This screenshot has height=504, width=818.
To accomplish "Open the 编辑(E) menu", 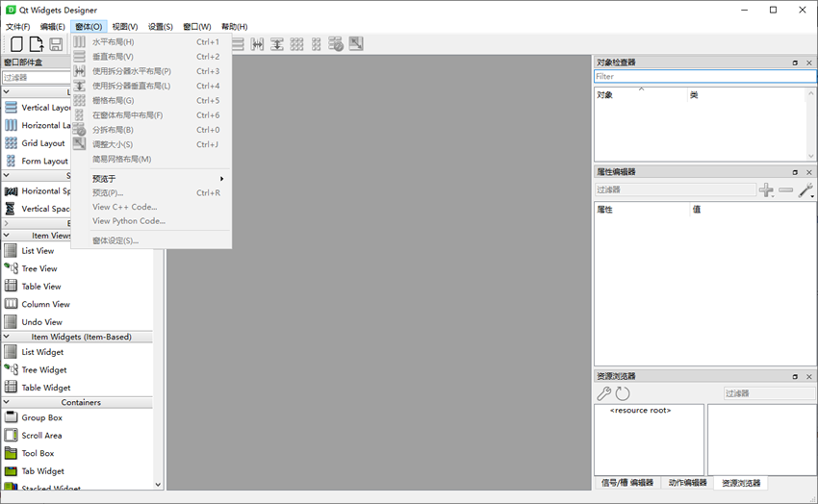I will 52,27.
